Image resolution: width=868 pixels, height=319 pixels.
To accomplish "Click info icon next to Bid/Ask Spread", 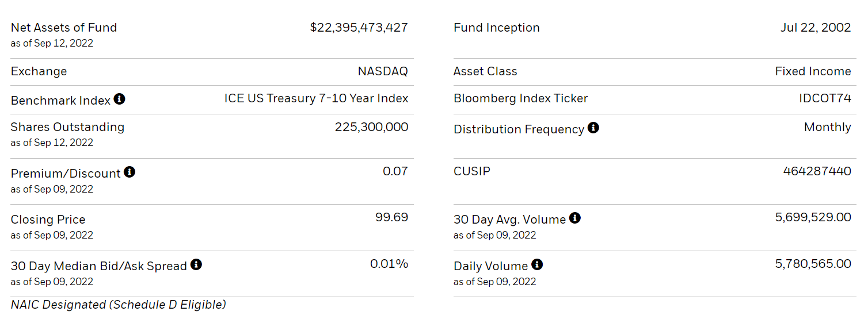I will point(196,264).
